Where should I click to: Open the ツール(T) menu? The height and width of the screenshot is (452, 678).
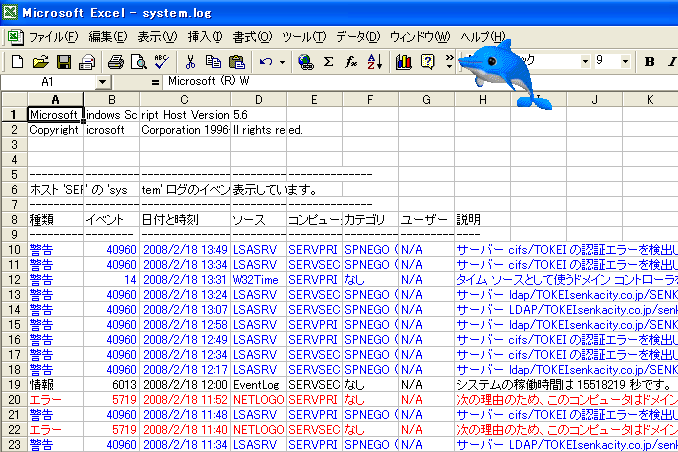[x=304, y=37]
